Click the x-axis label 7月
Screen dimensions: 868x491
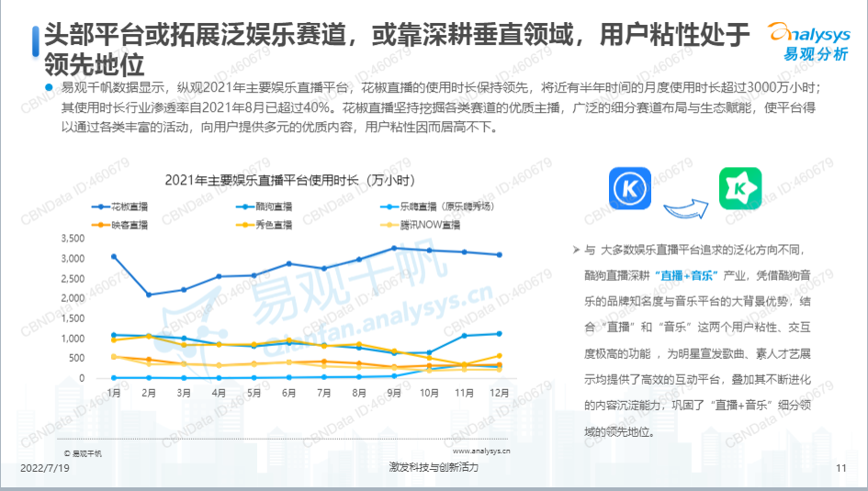[x=324, y=393]
